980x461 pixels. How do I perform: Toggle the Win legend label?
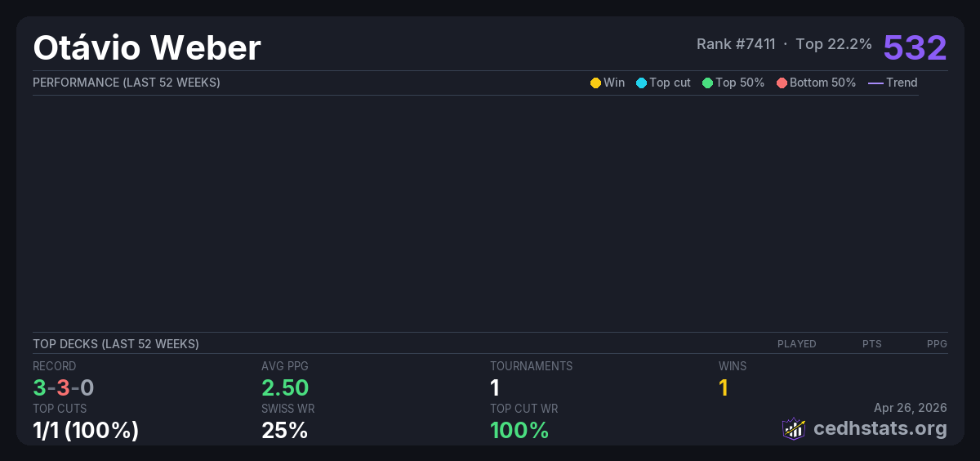pos(614,83)
